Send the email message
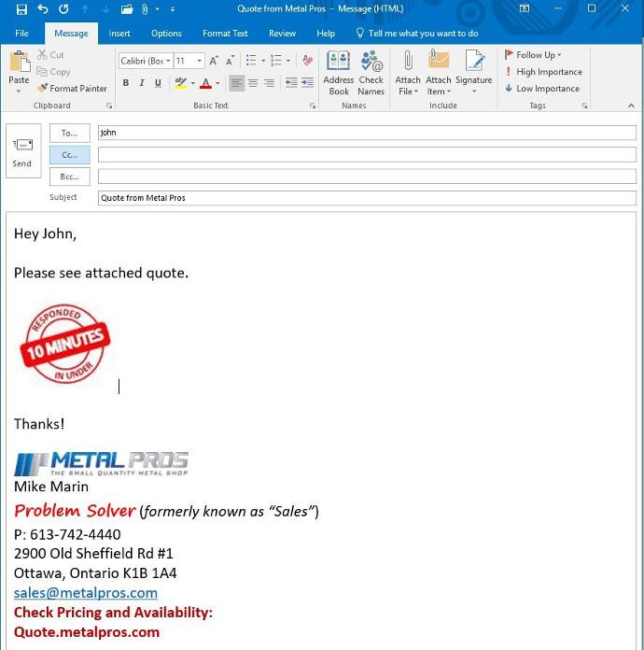This screenshot has width=644, height=650. tap(23, 151)
